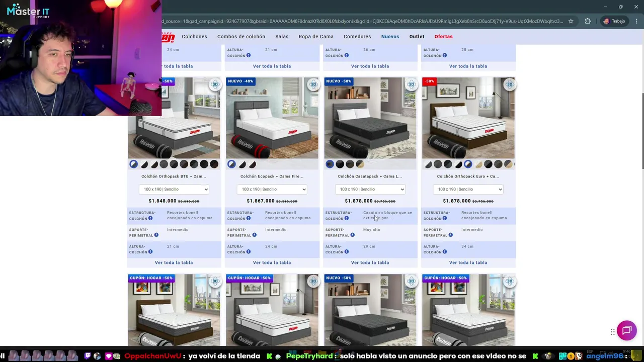
Task: Open the browser extensions puzzle icon
Action: tap(588, 21)
